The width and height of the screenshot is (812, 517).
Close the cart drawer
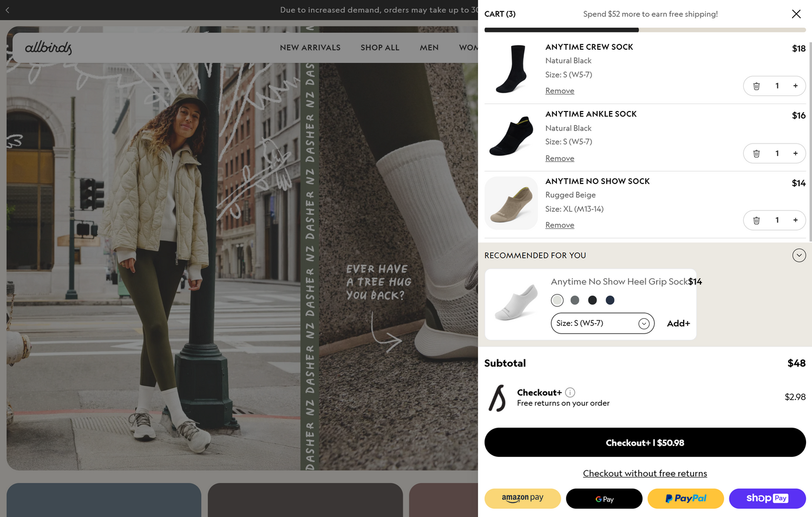796,14
